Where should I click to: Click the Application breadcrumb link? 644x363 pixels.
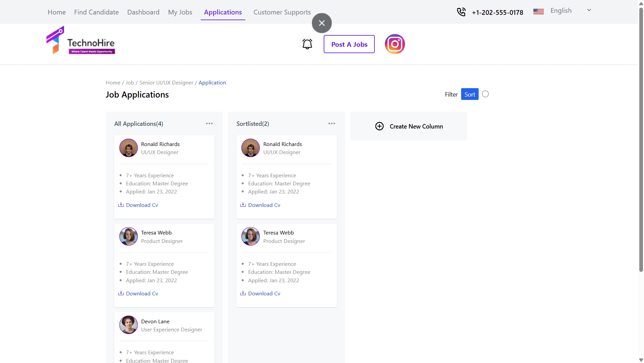(x=212, y=83)
